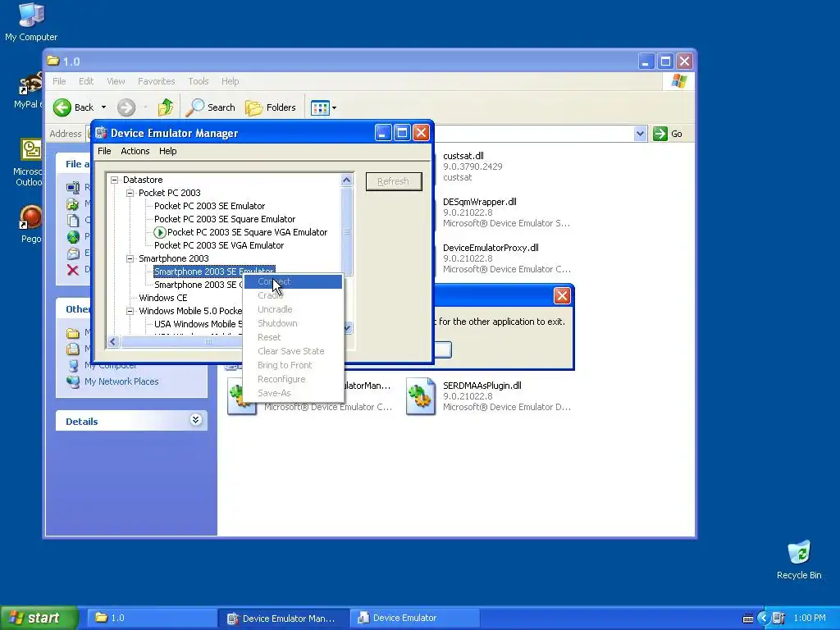Open the Views icon in Explorer toolbar
Image resolution: width=840 pixels, height=630 pixels.
tap(320, 107)
